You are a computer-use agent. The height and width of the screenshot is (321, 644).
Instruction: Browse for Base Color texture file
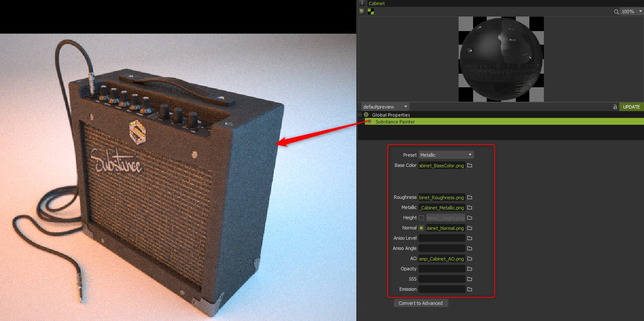pyautogui.click(x=470, y=166)
